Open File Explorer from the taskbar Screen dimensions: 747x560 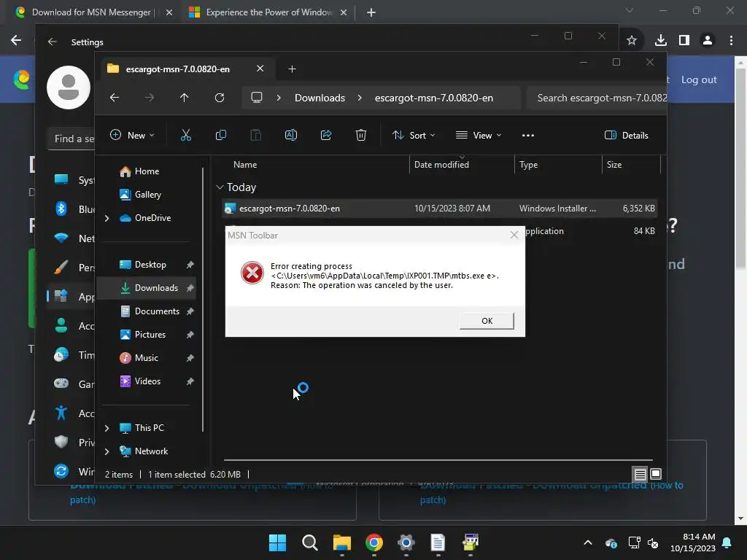click(x=342, y=542)
